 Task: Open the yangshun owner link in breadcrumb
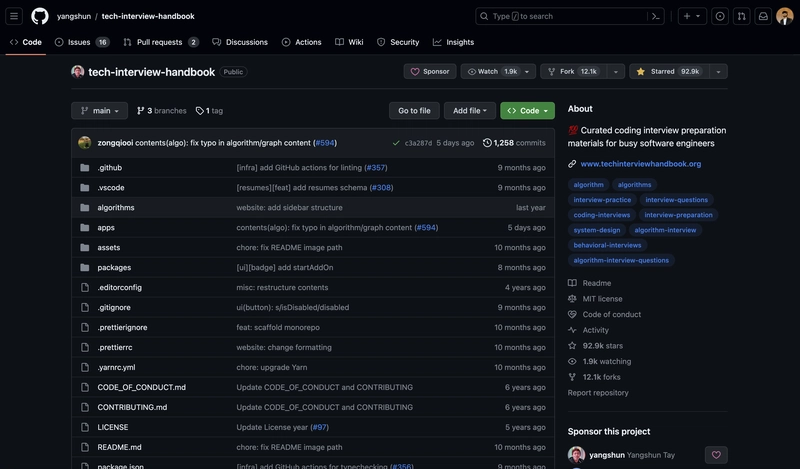[74, 16]
